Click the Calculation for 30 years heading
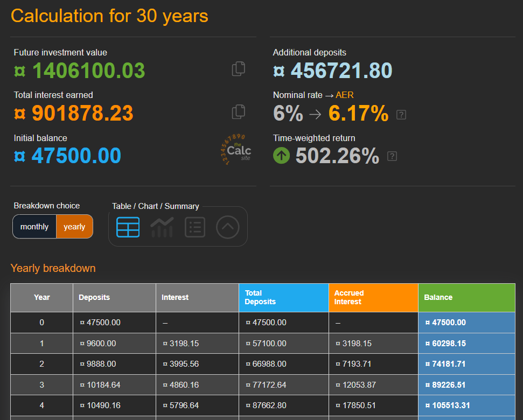This screenshot has width=523, height=420. (x=109, y=16)
